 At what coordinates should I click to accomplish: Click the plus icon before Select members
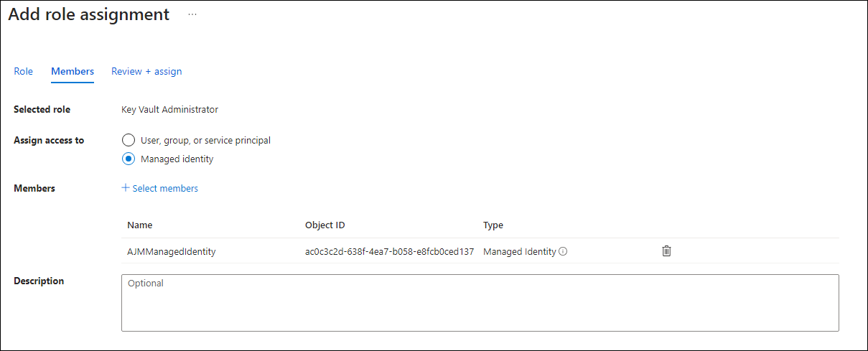tap(126, 188)
